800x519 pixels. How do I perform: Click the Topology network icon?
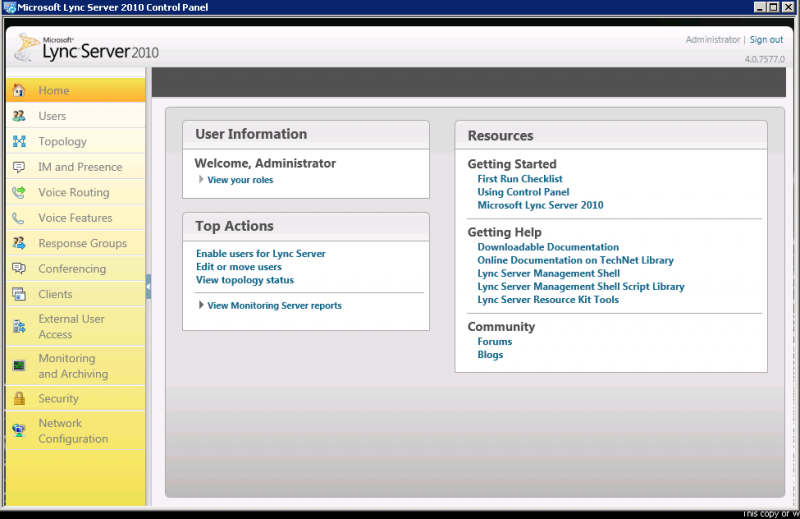coord(19,141)
